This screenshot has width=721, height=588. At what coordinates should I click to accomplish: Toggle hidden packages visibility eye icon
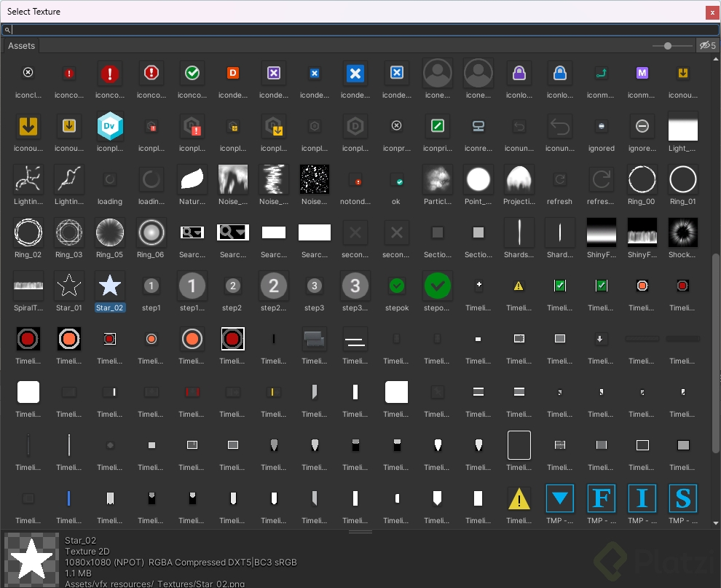(x=708, y=45)
